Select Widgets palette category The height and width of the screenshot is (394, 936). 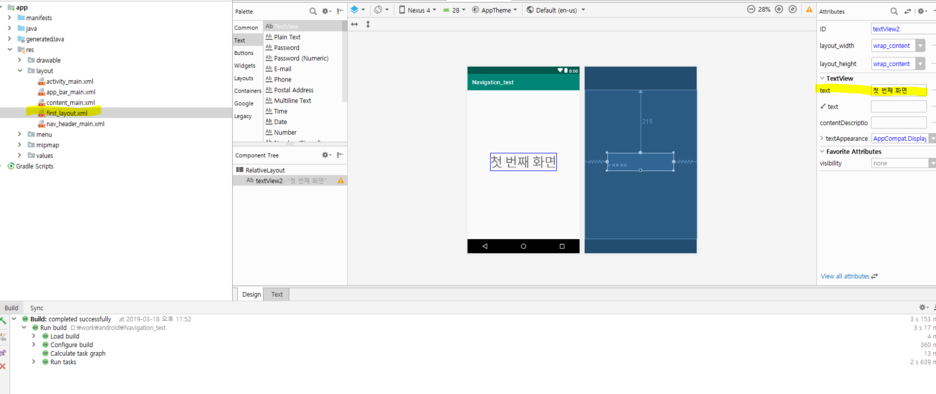tap(245, 66)
